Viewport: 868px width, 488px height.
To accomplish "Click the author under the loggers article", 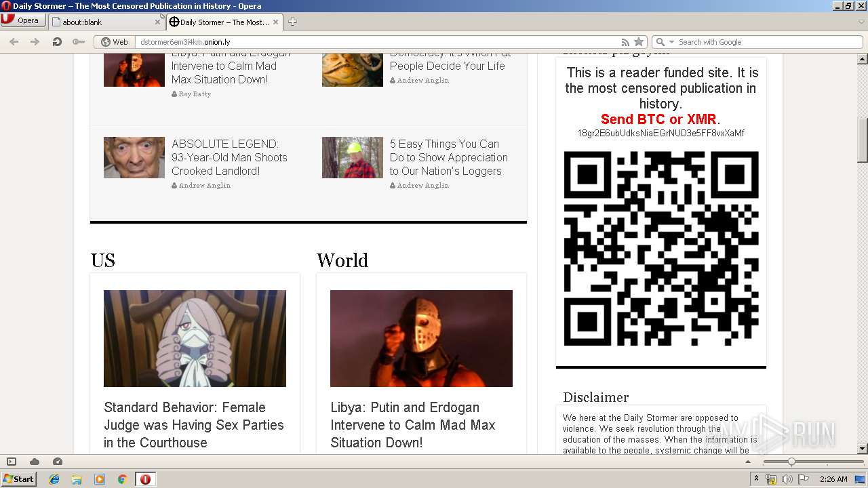I will click(422, 186).
